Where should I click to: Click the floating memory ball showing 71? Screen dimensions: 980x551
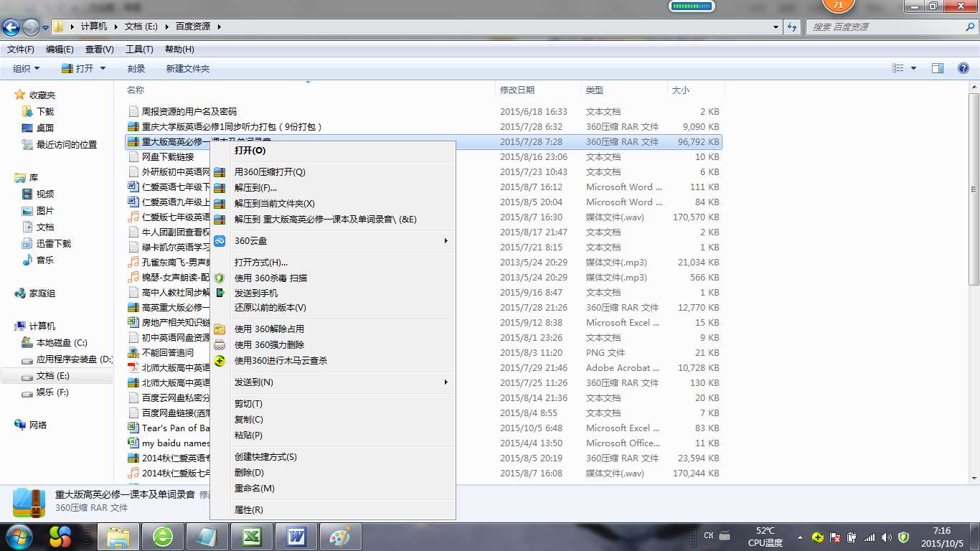[839, 6]
